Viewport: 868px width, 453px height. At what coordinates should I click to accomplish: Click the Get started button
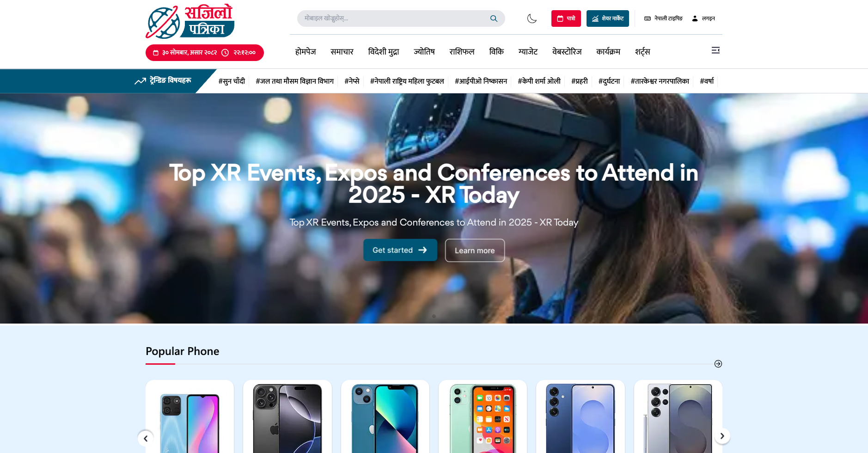pos(400,250)
